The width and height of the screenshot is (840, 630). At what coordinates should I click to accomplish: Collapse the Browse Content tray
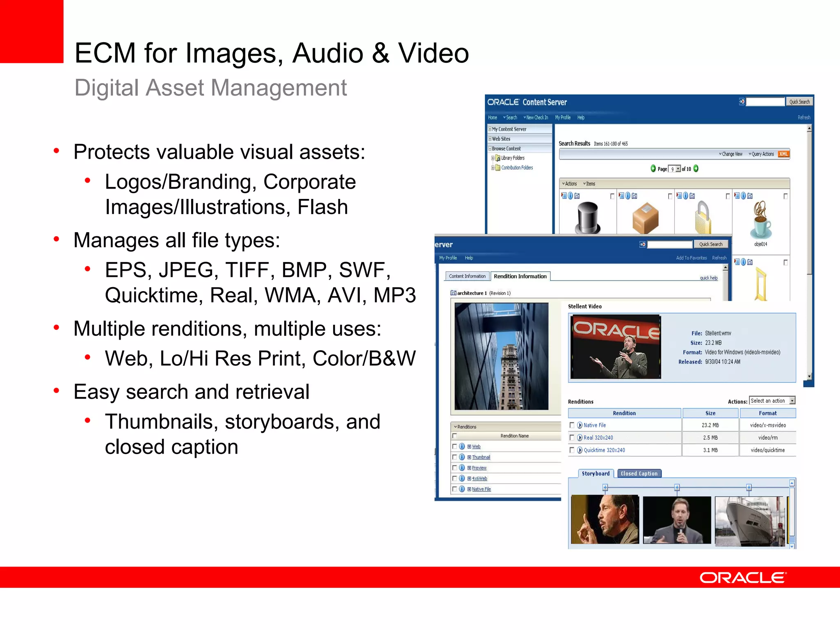tap(490, 148)
